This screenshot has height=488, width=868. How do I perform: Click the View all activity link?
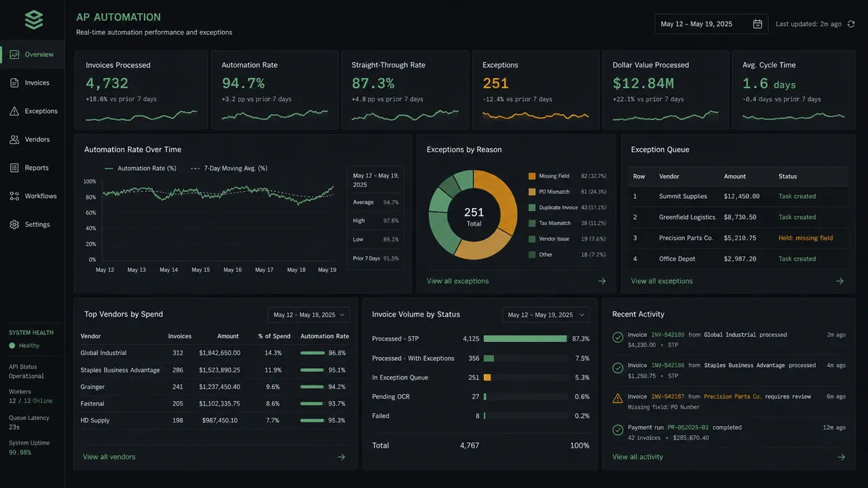(638, 457)
